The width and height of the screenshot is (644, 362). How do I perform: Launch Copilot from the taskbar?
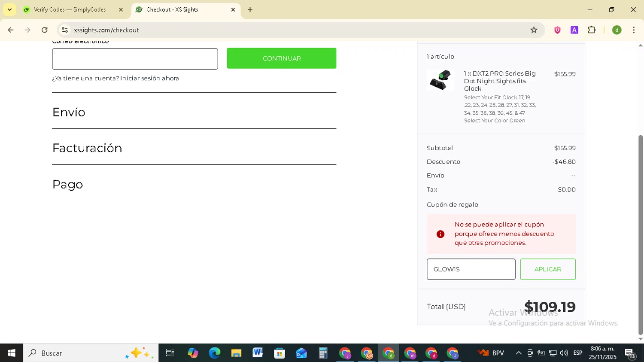coord(193,353)
